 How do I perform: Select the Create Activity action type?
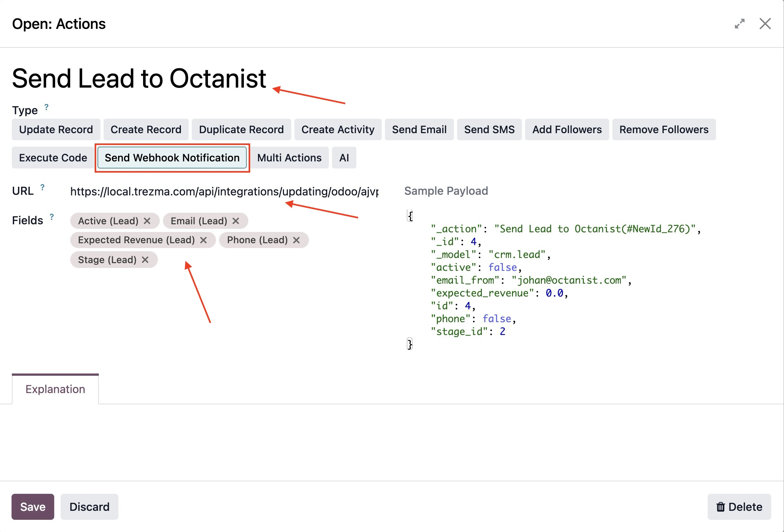click(x=338, y=130)
